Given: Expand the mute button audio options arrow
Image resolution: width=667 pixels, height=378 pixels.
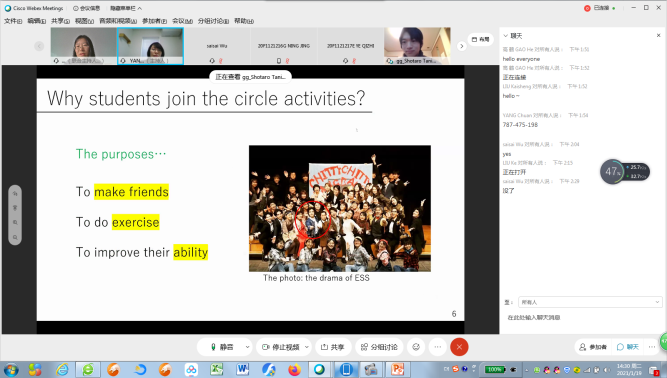Looking at the screenshot, I should tap(247, 347).
